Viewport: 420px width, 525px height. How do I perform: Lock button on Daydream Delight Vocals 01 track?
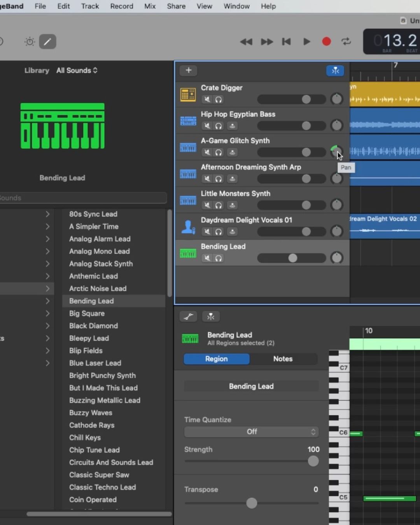(x=232, y=232)
